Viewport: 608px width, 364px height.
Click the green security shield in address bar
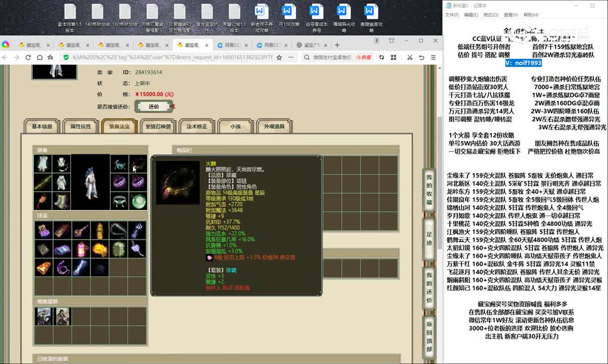coord(65,57)
